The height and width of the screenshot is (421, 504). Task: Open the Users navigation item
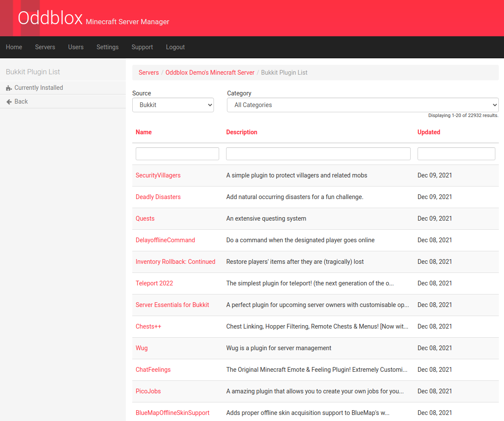click(x=76, y=47)
